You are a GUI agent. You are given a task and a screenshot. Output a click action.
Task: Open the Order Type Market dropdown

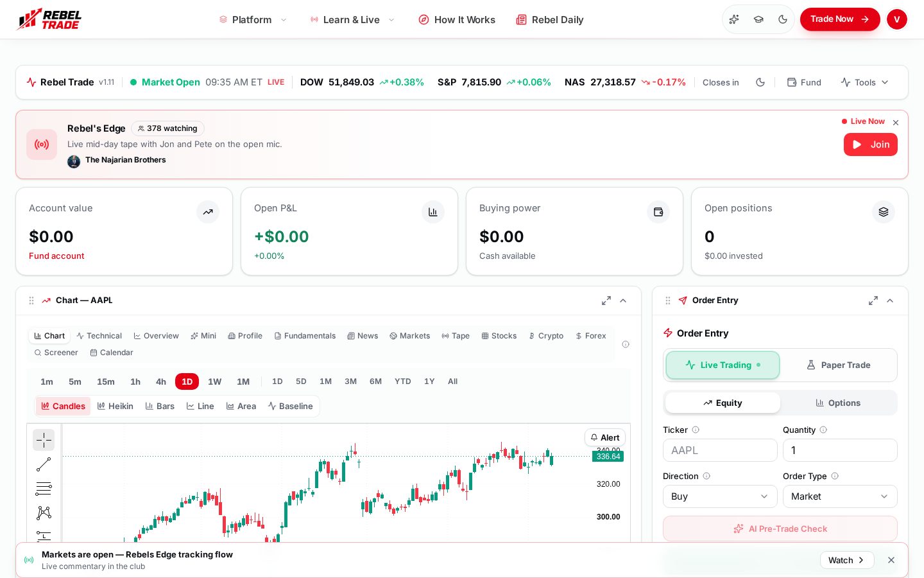point(840,496)
